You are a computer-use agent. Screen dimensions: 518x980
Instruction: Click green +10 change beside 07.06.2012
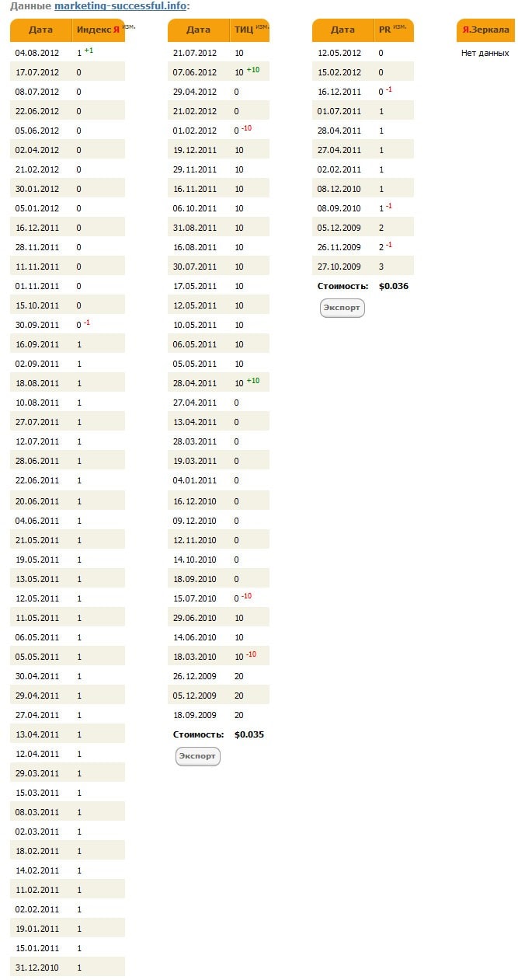[252, 70]
